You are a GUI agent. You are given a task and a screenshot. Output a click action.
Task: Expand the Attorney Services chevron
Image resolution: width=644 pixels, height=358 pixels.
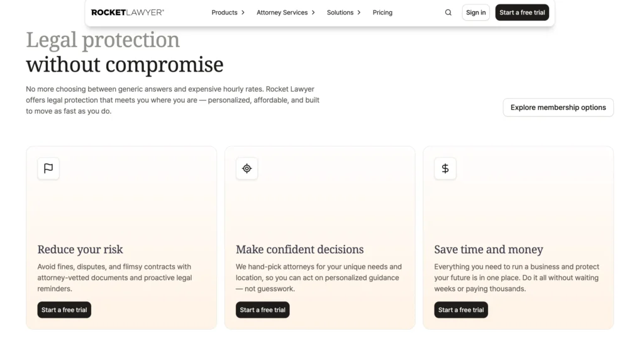pos(313,13)
